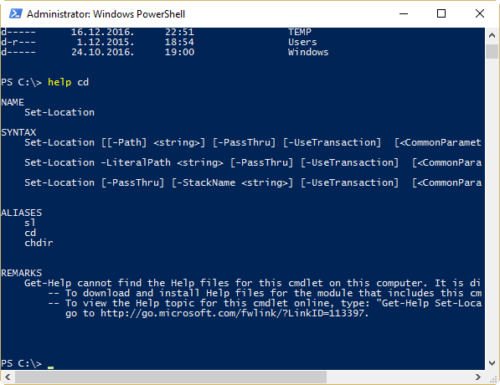
Task: Click the 'Windows' directory name
Action: (308, 52)
